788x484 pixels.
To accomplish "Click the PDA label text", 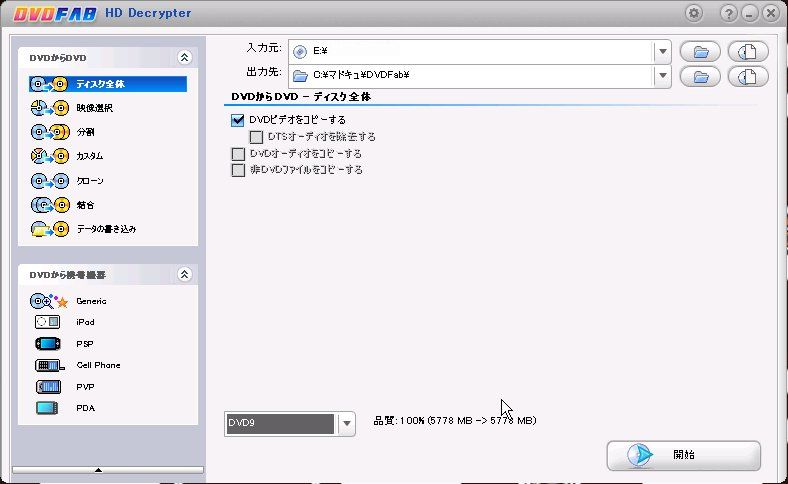I will (x=85, y=408).
